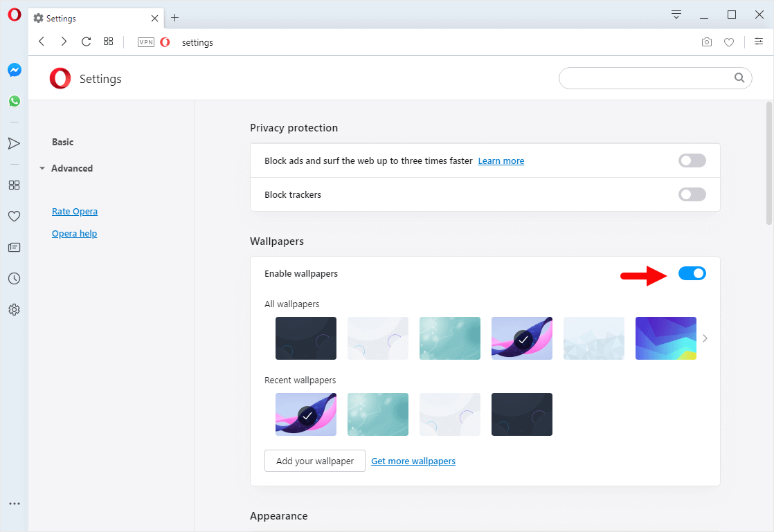
Task: Open the tab menu in title bar
Action: (x=676, y=15)
